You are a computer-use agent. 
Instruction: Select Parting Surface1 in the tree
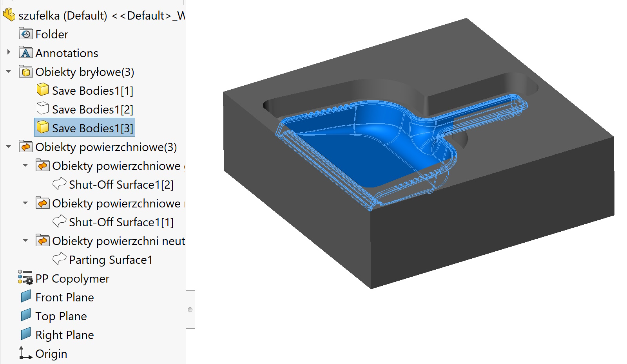111,259
